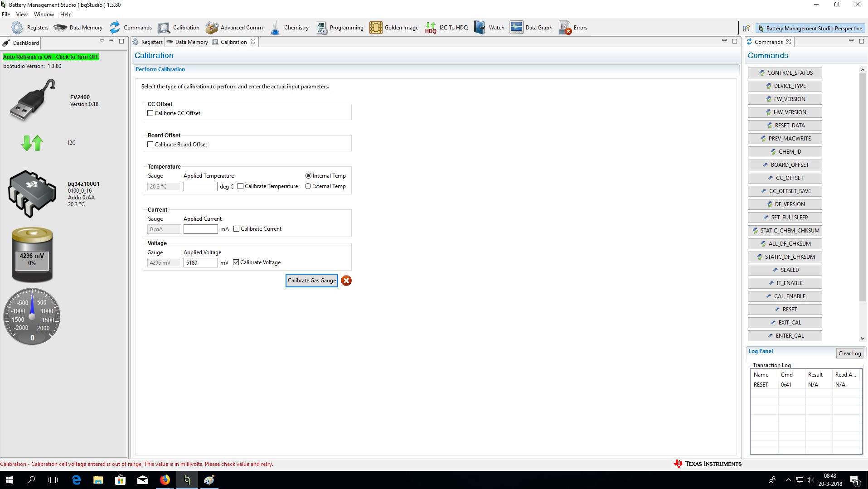Open the Chemistry tool
868x489 pixels.
pyautogui.click(x=290, y=28)
